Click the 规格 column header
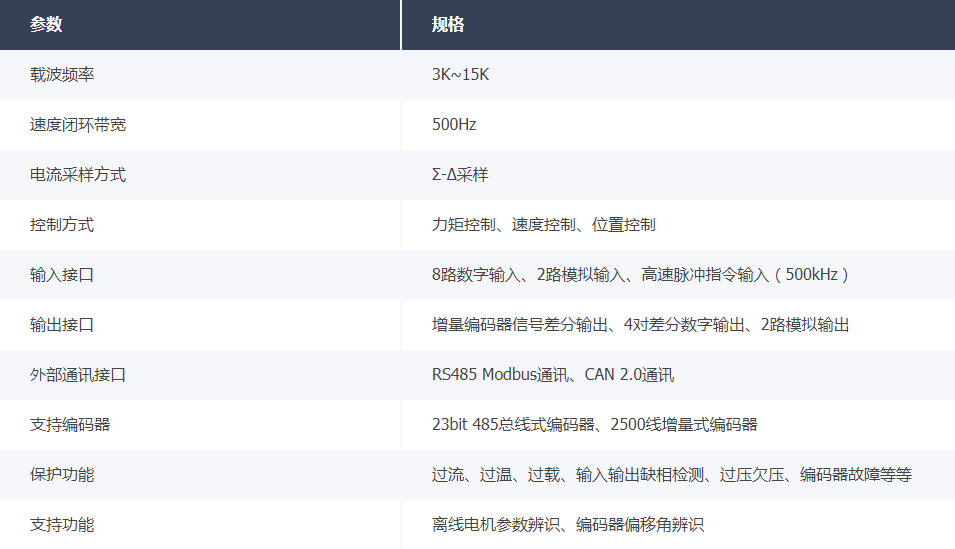Image resolution: width=955 pixels, height=549 pixels. click(678, 24)
